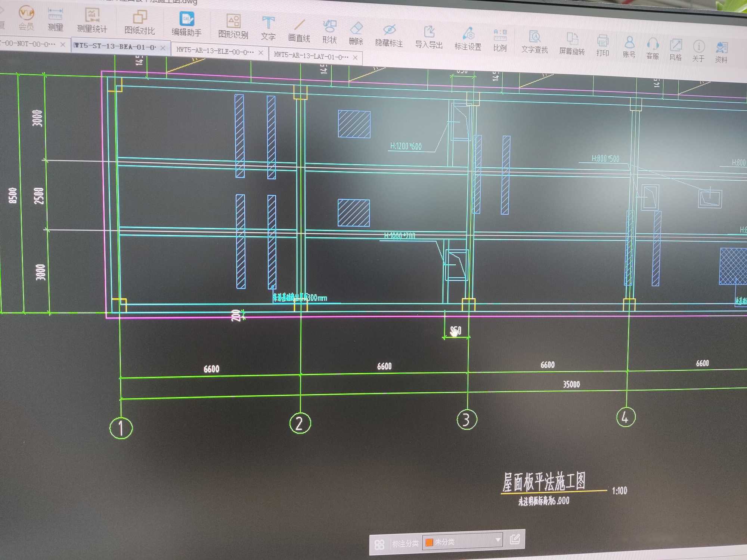Click grid axis bubble 3
Viewport: 747px width, 560px height.
point(467,419)
